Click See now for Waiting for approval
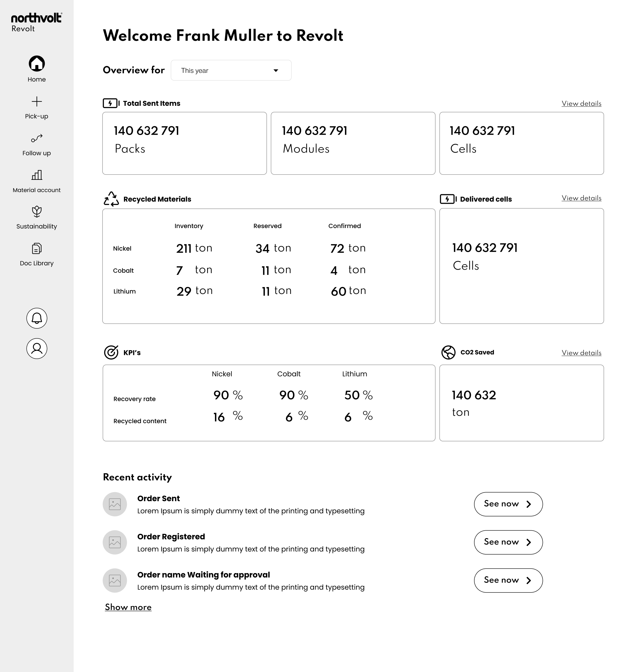Viewport: 624px width, 672px height. (508, 580)
